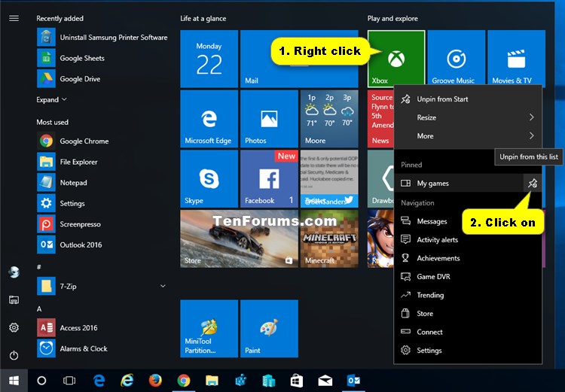565x392 pixels.
Task: Open Windows Store from taskbar
Action: click(297, 381)
